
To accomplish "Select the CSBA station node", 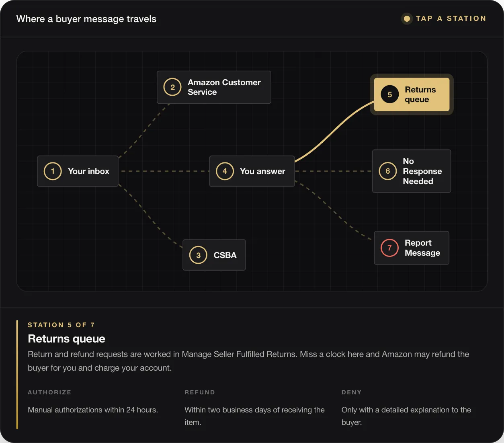I will pos(214,255).
